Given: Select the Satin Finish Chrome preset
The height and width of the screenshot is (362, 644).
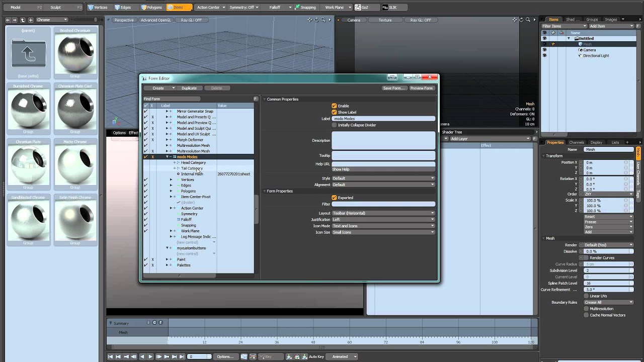Looking at the screenshot, I should 75,221.
